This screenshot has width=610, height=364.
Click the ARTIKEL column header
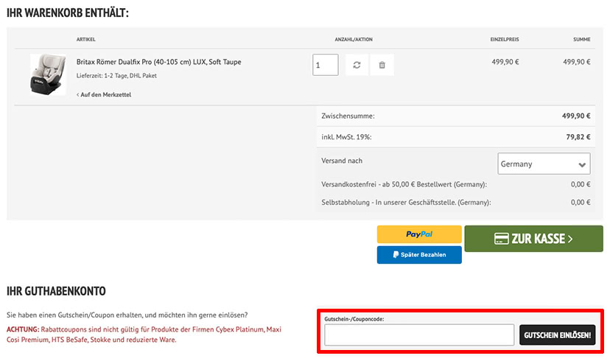[86, 39]
